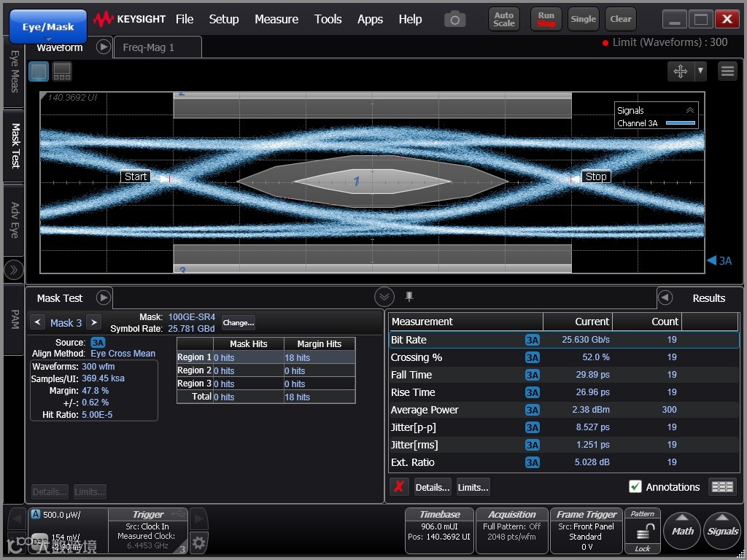Open dropdown arrow beside the pan tool
Screen dimensions: 747x560
coord(700,71)
